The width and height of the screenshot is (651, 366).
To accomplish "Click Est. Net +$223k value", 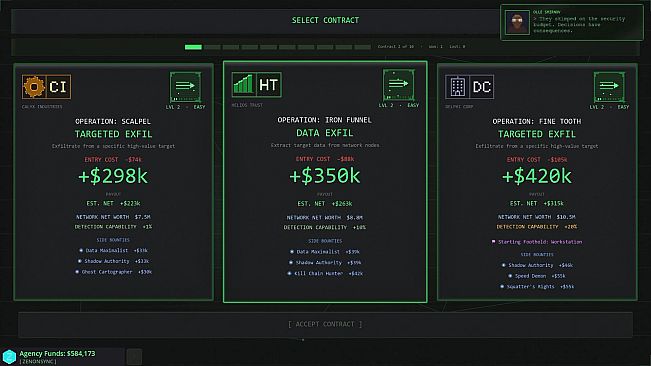I will click(x=113, y=203).
